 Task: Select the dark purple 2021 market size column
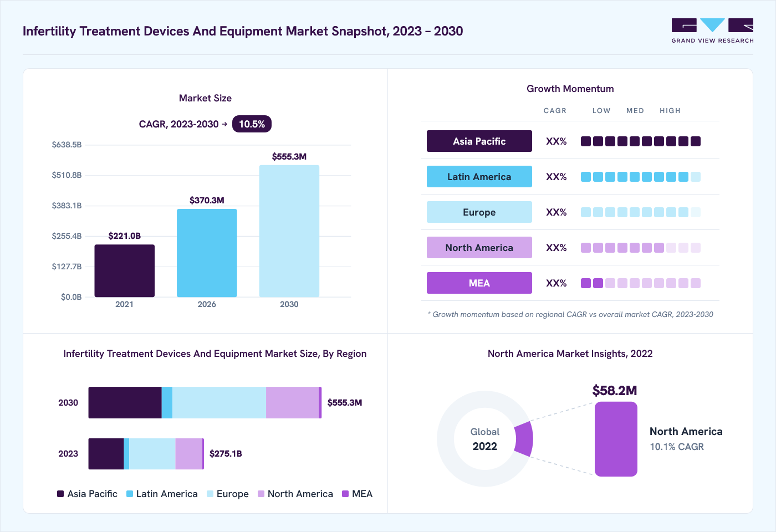[125, 271]
